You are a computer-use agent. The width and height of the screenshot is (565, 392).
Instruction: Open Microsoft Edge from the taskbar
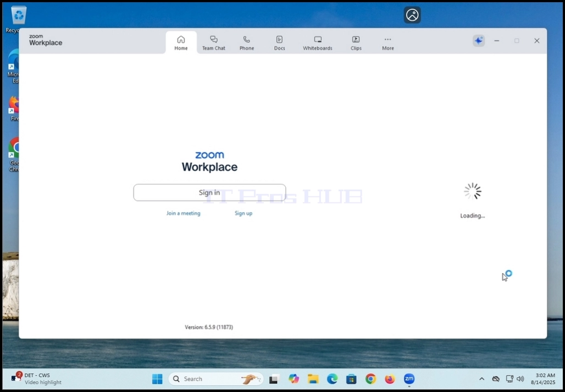tap(332, 379)
